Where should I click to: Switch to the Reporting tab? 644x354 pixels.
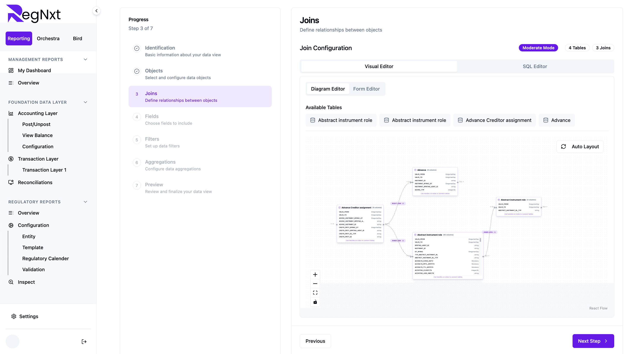coord(19,38)
